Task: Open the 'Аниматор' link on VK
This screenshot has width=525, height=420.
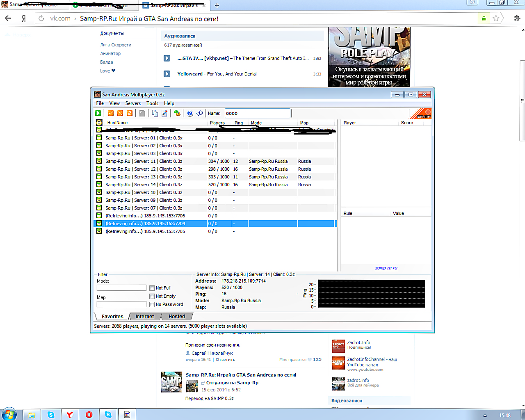Action: click(x=110, y=53)
